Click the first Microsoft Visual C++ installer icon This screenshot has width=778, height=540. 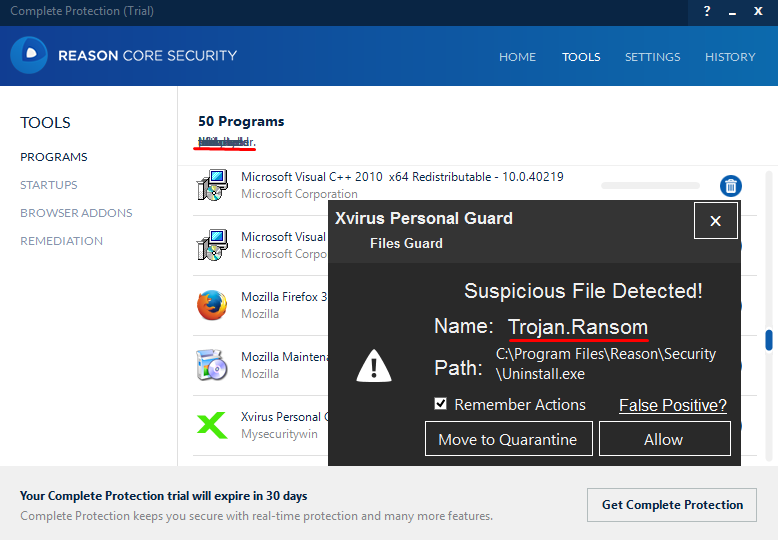pyautogui.click(x=212, y=186)
